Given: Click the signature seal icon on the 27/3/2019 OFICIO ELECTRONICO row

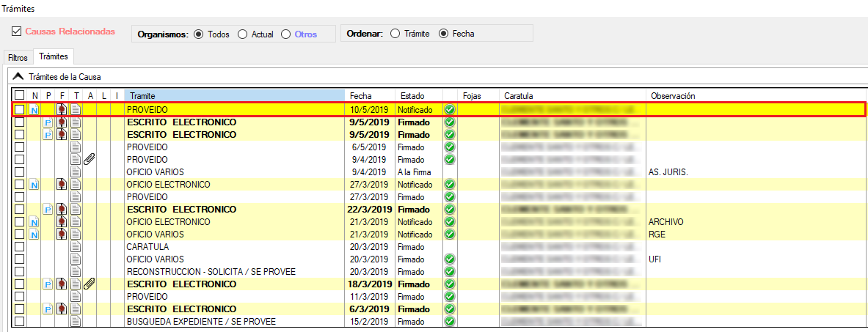Looking at the screenshot, I should 62,185.
